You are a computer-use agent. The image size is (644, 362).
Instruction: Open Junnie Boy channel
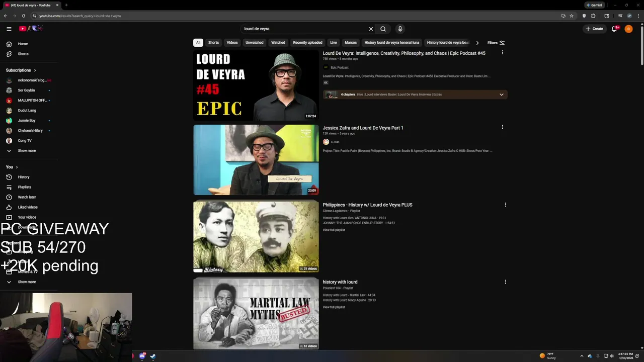29,121
